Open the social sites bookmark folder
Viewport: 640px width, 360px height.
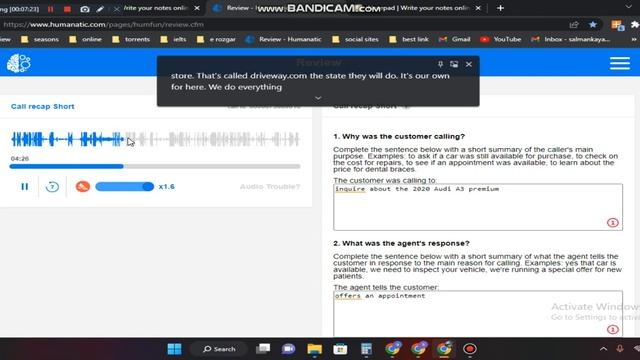tap(355, 39)
